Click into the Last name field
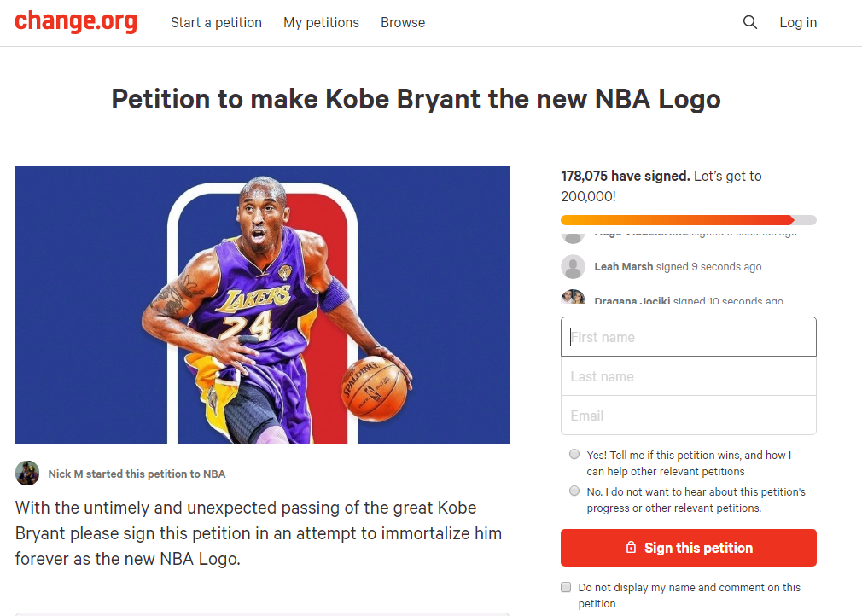This screenshot has height=616, width=862. 688,376
